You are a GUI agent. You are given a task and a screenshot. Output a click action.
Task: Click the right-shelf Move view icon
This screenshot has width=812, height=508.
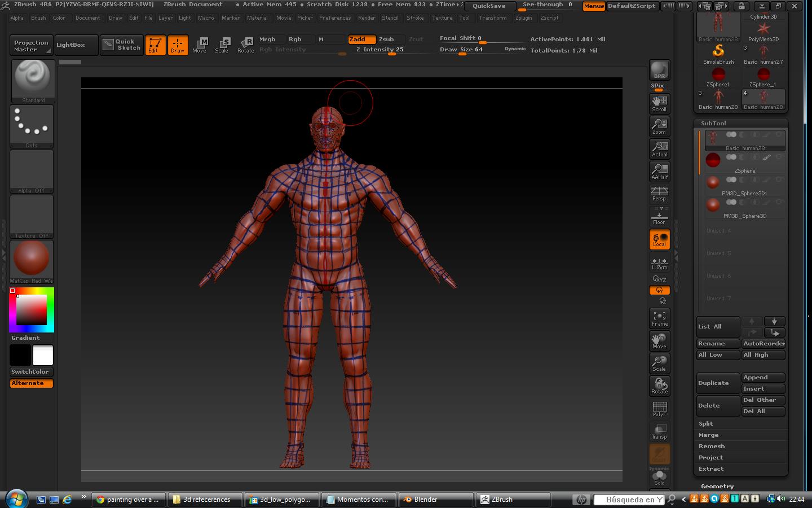(659, 341)
